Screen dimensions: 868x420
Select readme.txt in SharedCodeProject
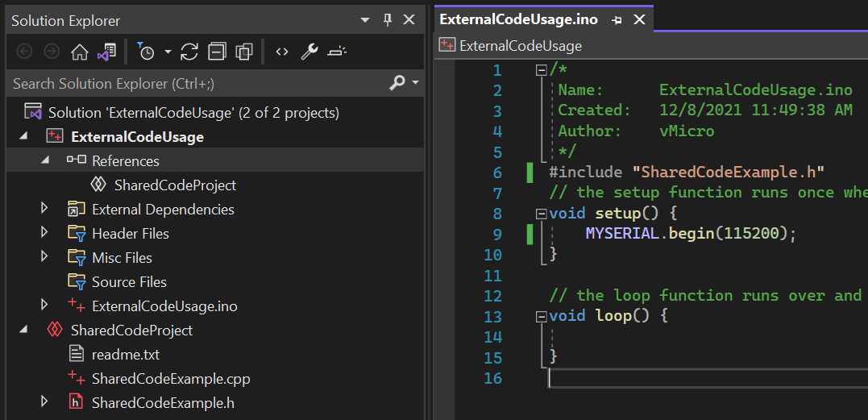(125, 355)
